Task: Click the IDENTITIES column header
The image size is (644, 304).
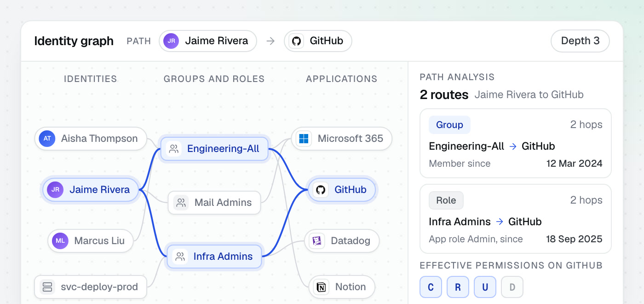Action: (x=90, y=79)
